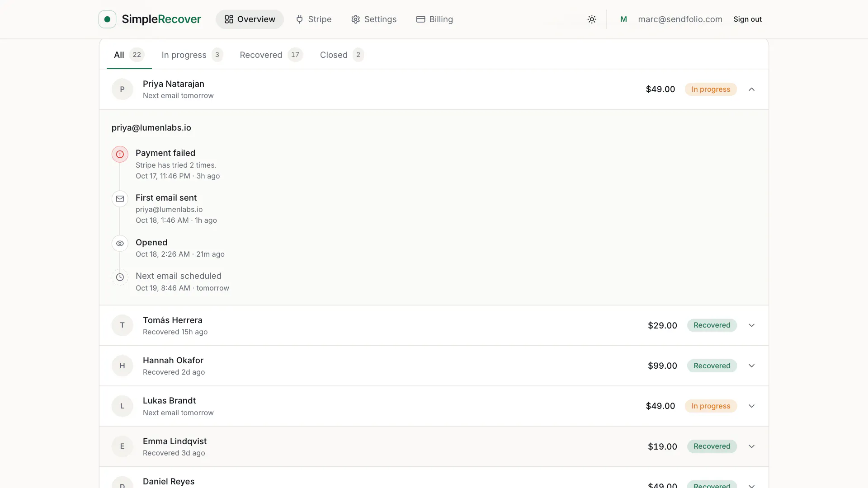The image size is (868, 488).
Task: Collapse the Priya Natarajan row
Action: 751,89
